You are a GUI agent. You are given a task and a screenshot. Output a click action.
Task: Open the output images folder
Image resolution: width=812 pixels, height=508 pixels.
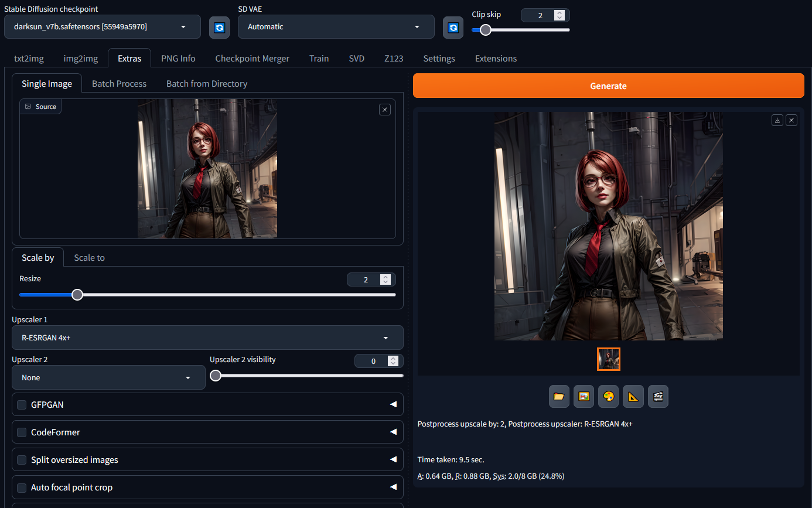(x=559, y=397)
